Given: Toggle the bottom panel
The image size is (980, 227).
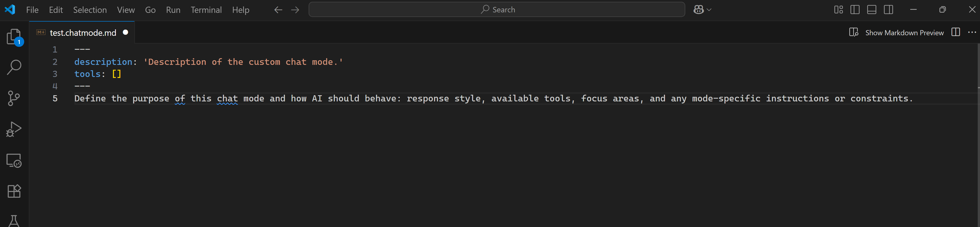Looking at the screenshot, I should pos(872,10).
